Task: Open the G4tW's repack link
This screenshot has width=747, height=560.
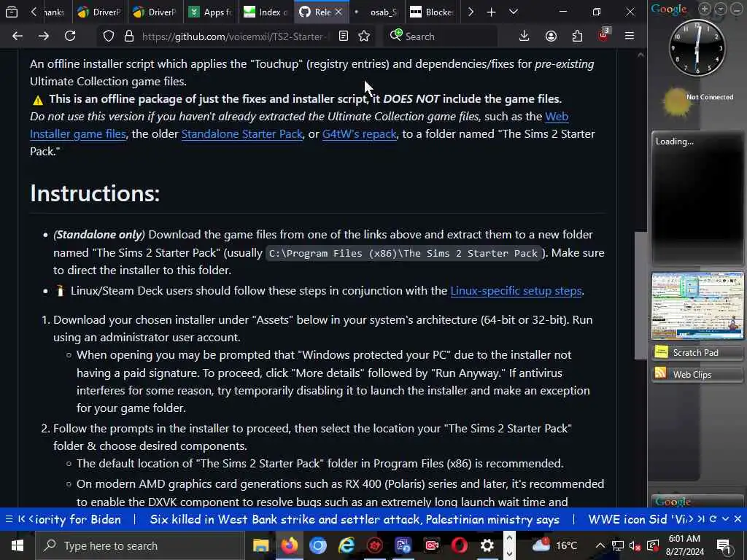Action: coord(359,134)
